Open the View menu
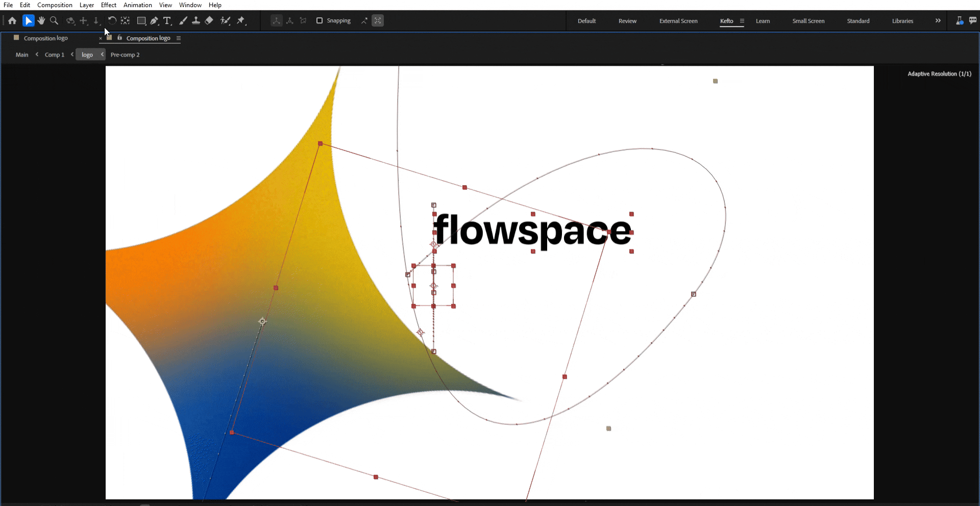The width and height of the screenshot is (980, 506). point(165,5)
